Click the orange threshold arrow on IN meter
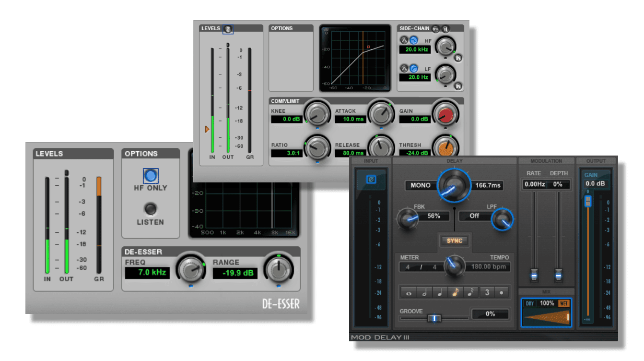 tap(207, 129)
